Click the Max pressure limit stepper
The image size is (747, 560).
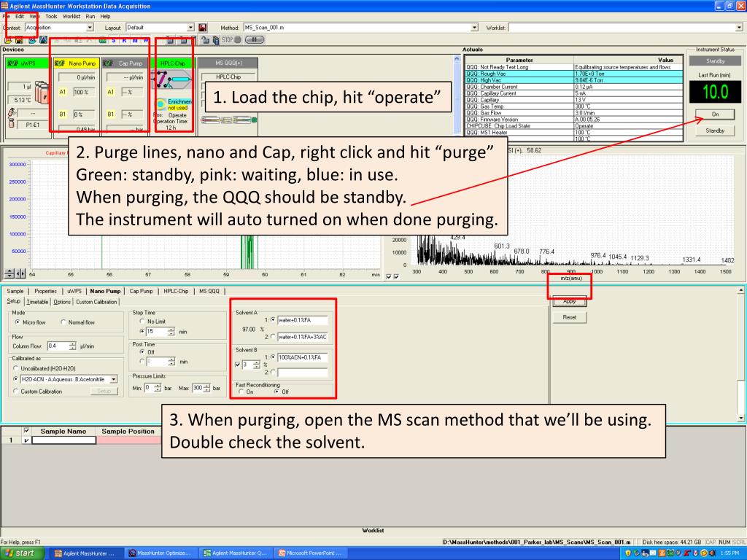(x=206, y=388)
